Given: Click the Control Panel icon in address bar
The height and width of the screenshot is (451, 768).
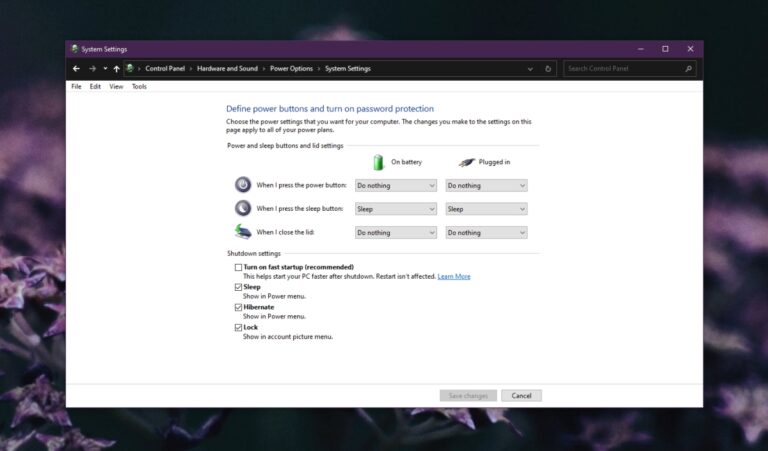Looking at the screenshot, I should (130, 69).
